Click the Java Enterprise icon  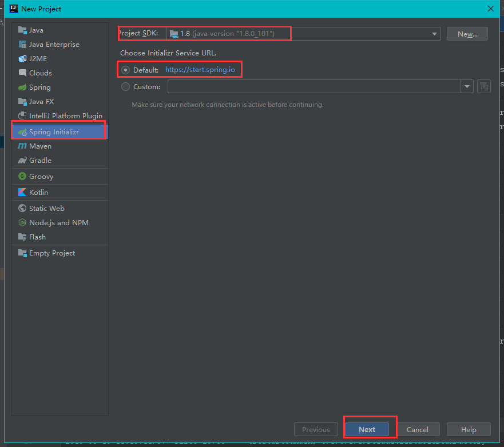[22, 45]
